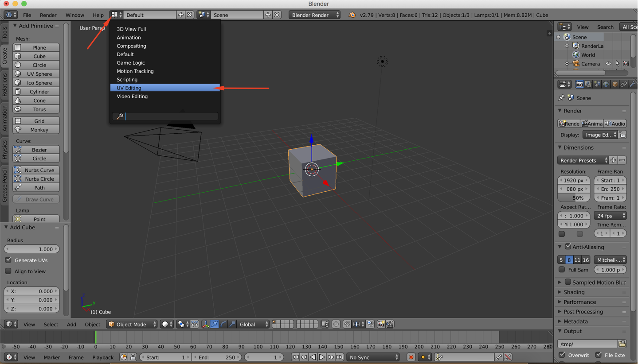This screenshot has width=638, height=364.
Task: Open the No Sync dropdown
Action: pos(373,357)
